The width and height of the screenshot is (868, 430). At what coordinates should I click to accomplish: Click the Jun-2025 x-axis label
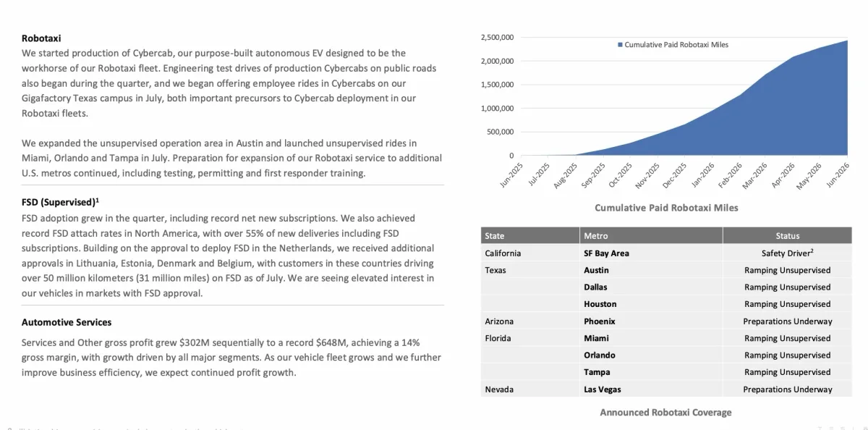click(x=510, y=174)
